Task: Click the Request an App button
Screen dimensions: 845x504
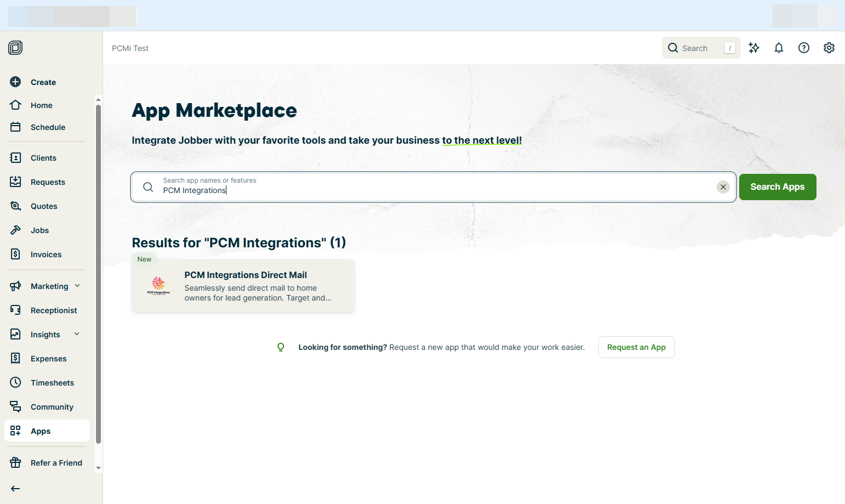Action: click(x=636, y=347)
